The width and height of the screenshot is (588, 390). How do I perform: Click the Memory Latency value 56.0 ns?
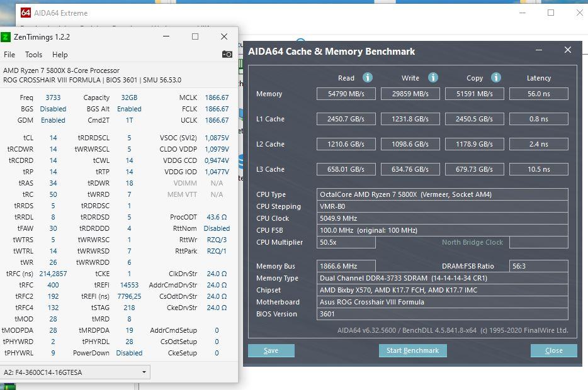(539, 94)
